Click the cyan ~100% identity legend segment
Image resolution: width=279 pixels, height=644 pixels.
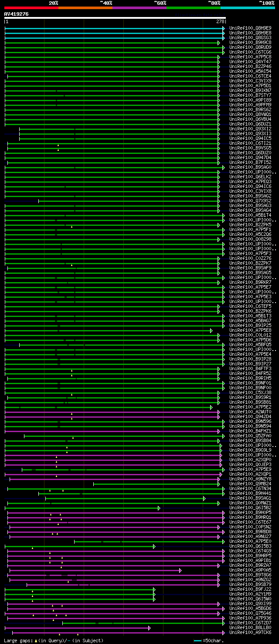(x=248, y=7)
